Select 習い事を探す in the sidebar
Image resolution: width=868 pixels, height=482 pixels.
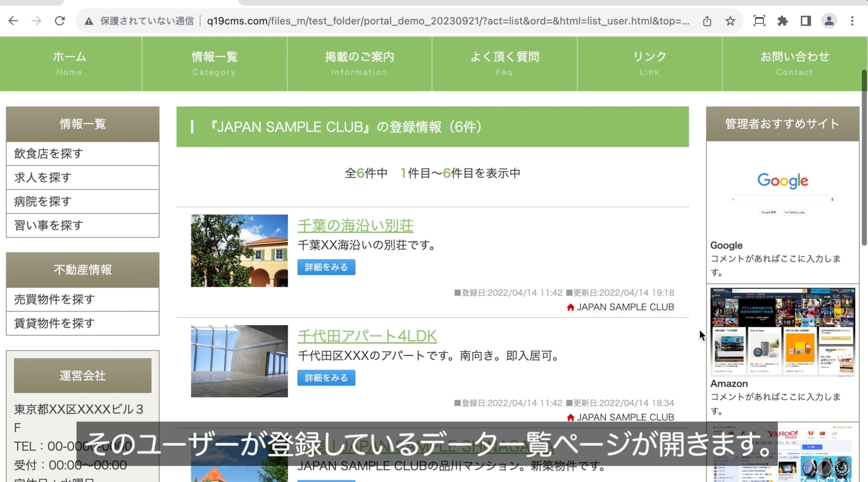[83, 225]
